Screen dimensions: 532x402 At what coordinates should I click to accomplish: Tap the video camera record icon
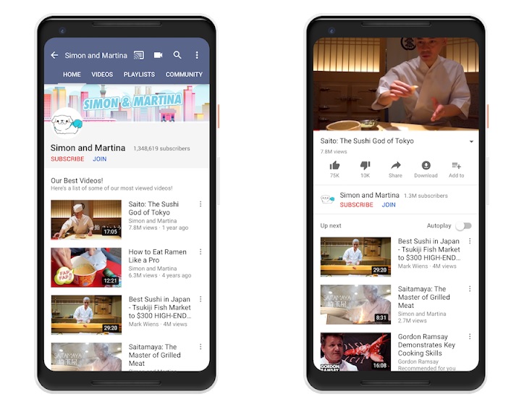(x=158, y=55)
